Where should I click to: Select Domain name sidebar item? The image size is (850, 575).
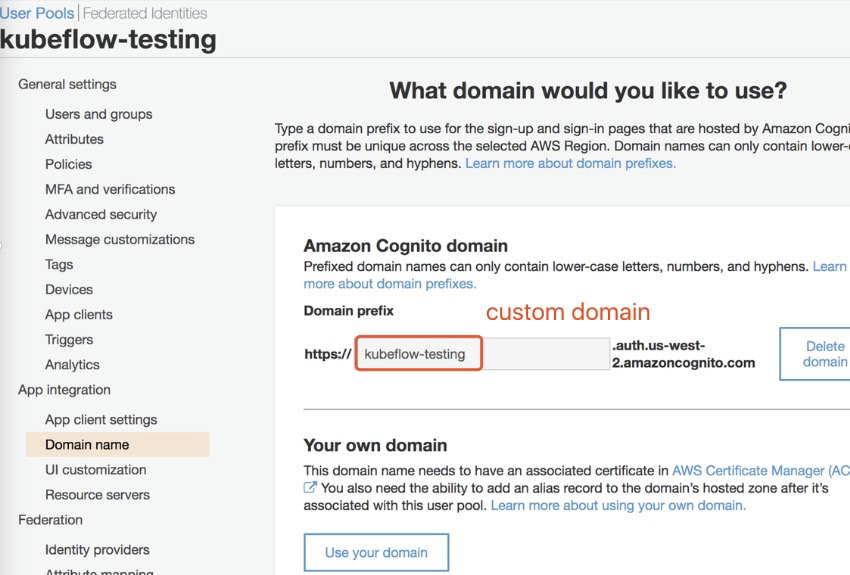tap(117, 445)
